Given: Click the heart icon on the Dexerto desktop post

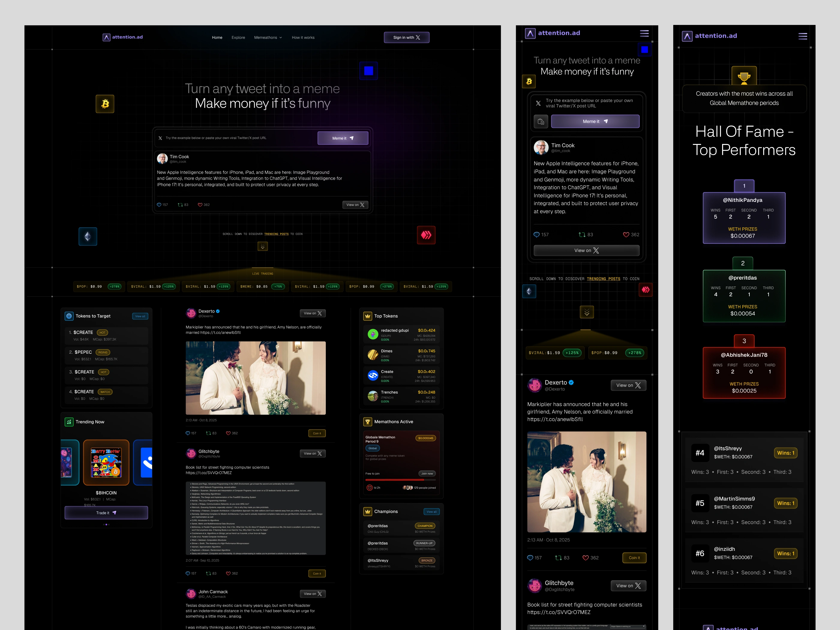Looking at the screenshot, I should click(x=228, y=433).
